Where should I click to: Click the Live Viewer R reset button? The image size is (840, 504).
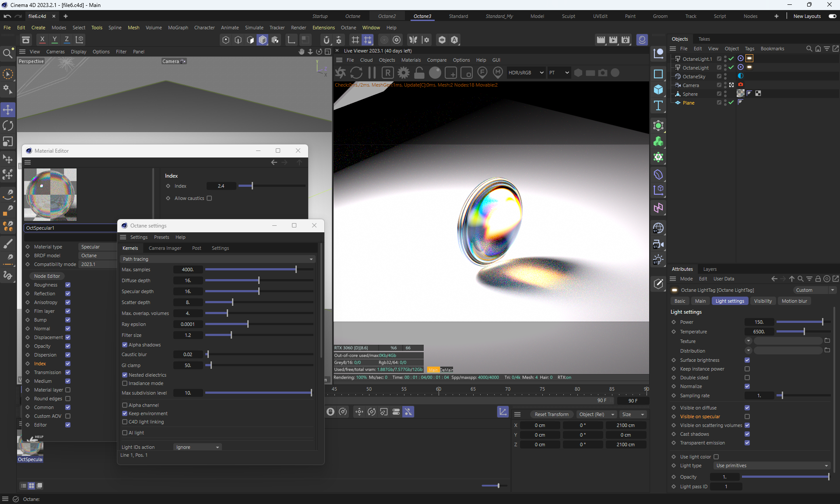click(388, 73)
